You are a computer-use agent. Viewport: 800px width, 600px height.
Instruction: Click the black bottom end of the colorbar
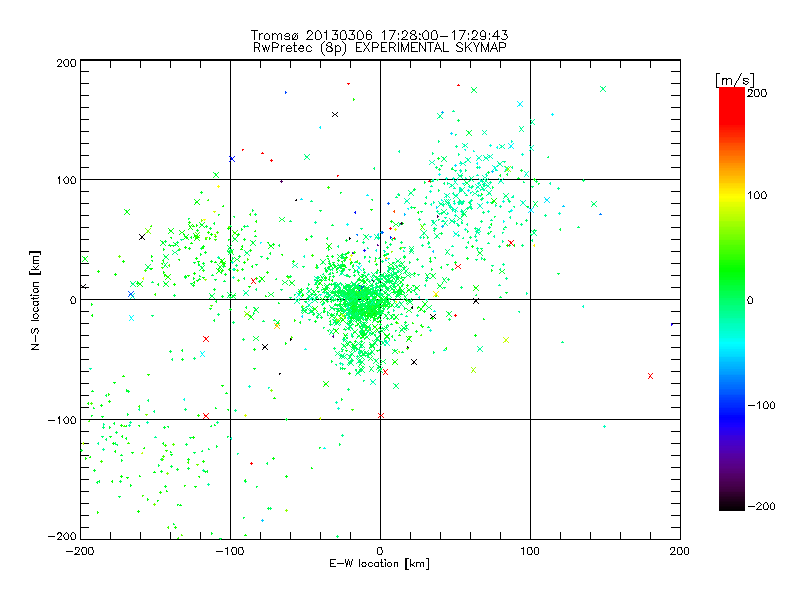click(732, 504)
